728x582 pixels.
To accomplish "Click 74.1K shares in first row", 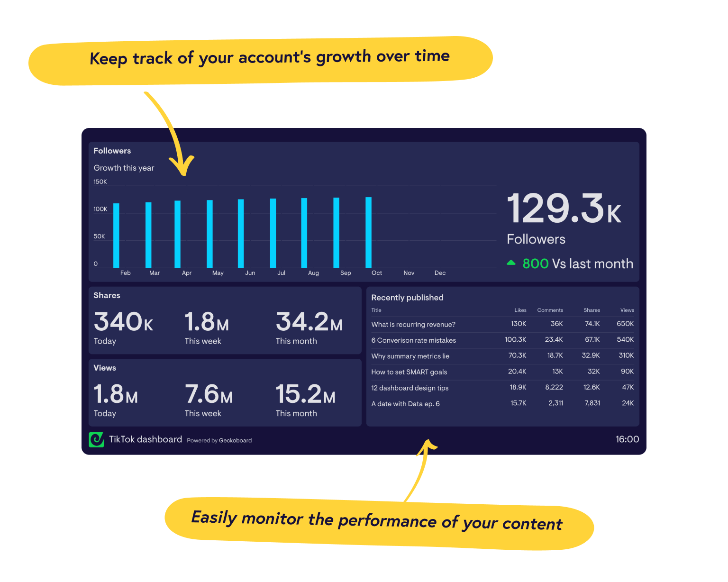I will (x=592, y=324).
